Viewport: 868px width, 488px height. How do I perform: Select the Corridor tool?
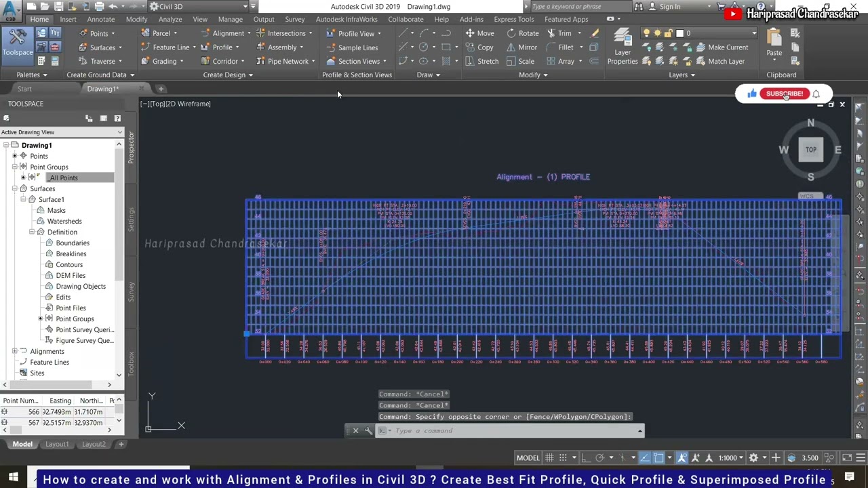click(x=223, y=61)
